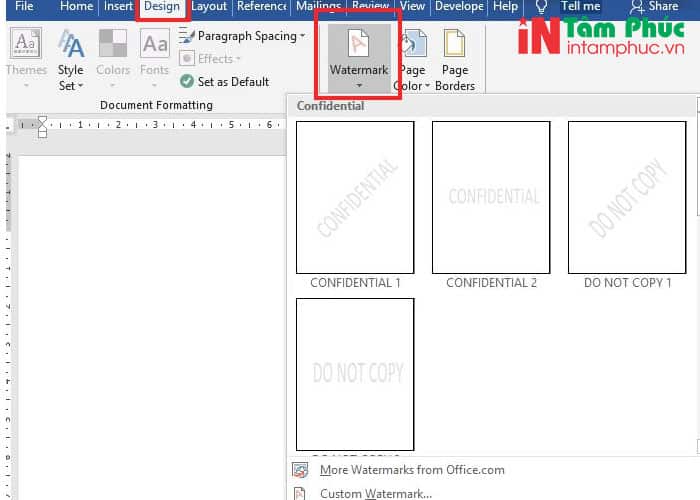700x500 pixels.
Task: Open the Colors palette icon
Action: pos(113,45)
